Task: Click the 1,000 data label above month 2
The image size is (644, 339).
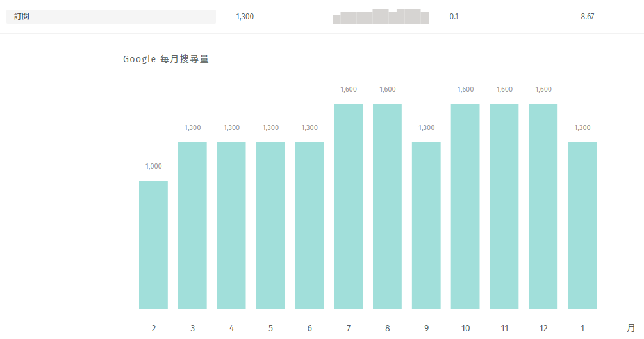Action: [154, 167]
